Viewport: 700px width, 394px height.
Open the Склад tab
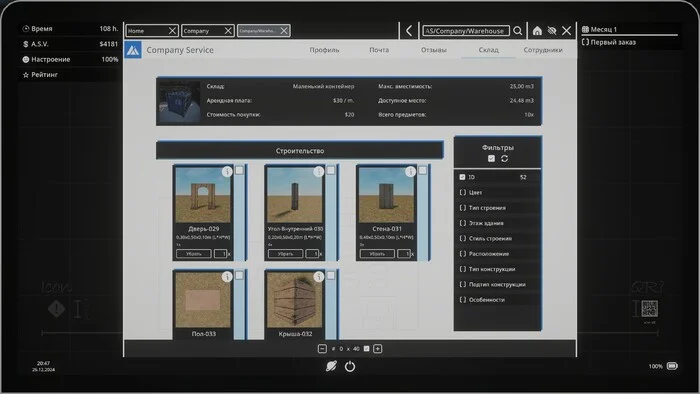pyautogui.click(x=488, y=50)
